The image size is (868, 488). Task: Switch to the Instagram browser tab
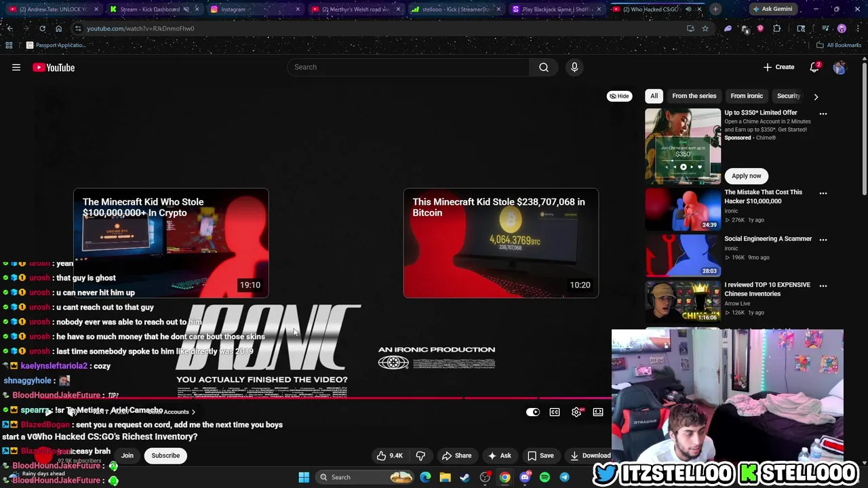click(x=254, y=9)
